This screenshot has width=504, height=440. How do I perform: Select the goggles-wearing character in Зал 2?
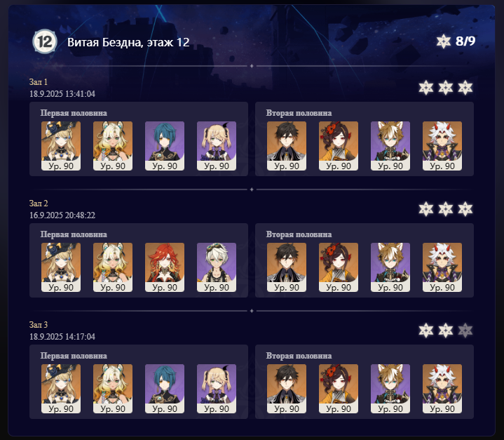217,267
